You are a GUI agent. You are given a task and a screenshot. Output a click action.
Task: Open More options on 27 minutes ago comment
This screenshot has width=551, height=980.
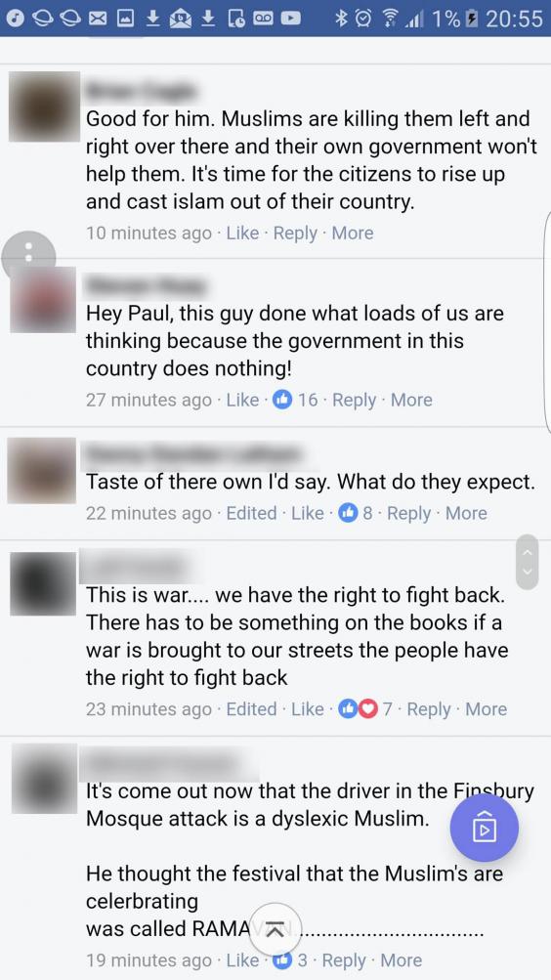[411, 400]
